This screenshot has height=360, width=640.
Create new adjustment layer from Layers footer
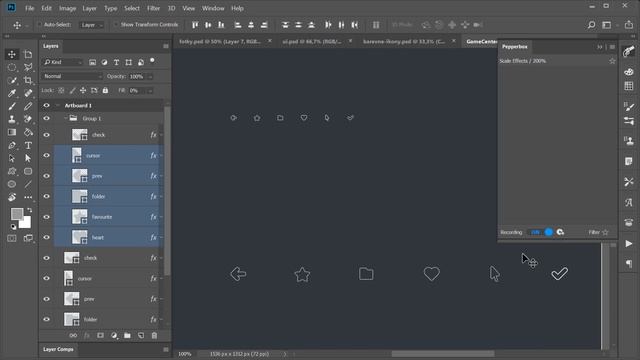[x=114, y=336]
